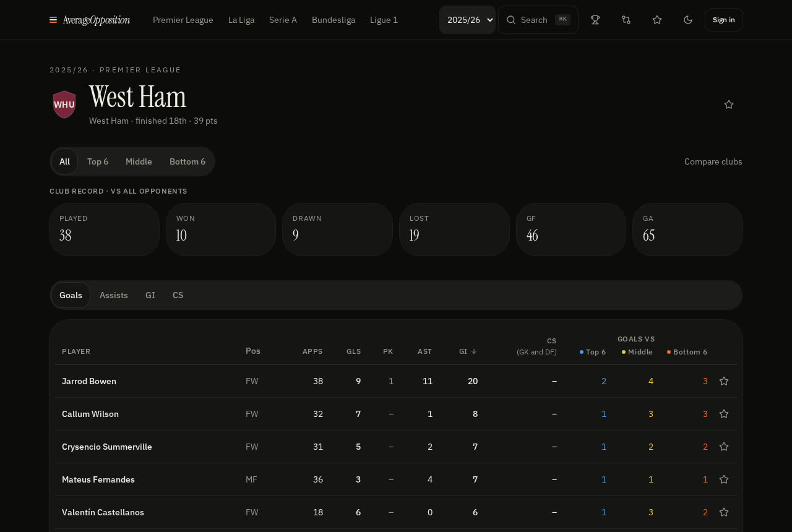792x532 pixels.
Task: Select the Top 6 opponents filter
Action: (98, 161)
